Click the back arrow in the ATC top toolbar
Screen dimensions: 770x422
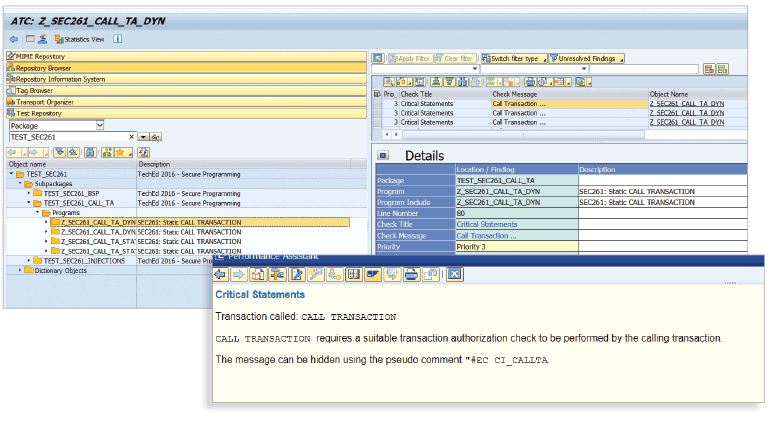14,39
